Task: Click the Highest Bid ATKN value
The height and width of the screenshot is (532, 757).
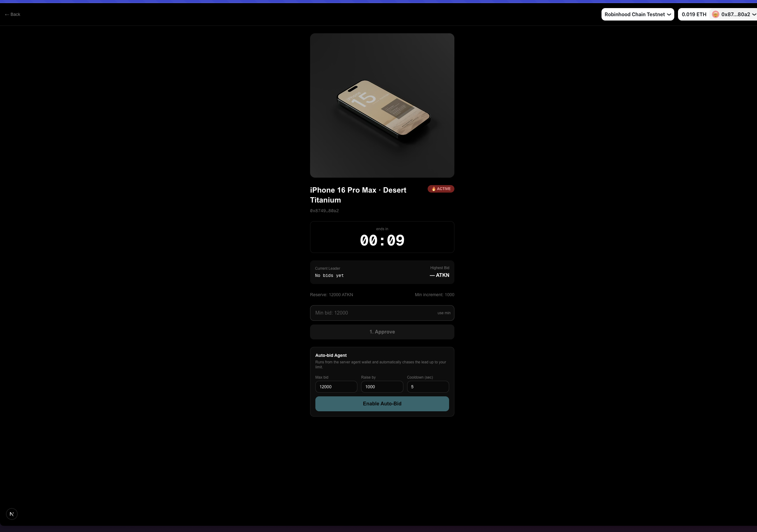Action: [x=439, y=275]
